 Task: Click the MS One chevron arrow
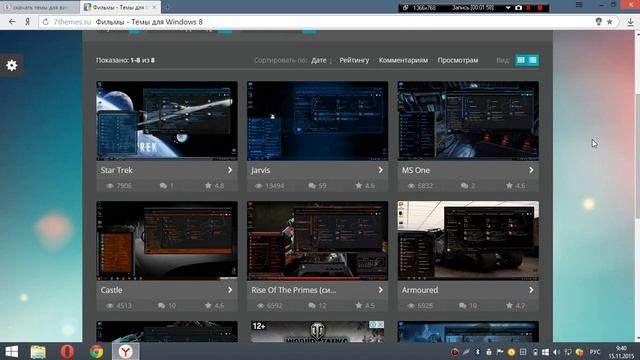(x=531, y=170)
